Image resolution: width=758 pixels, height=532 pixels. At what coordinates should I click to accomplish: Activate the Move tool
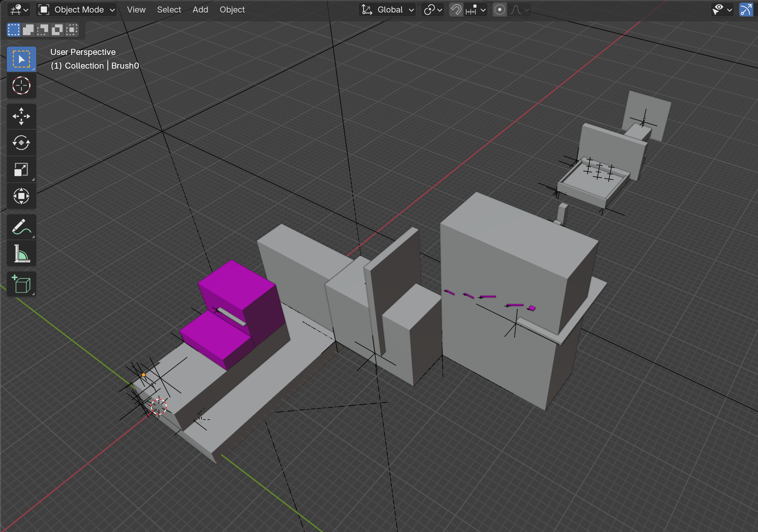click(21, 116)
